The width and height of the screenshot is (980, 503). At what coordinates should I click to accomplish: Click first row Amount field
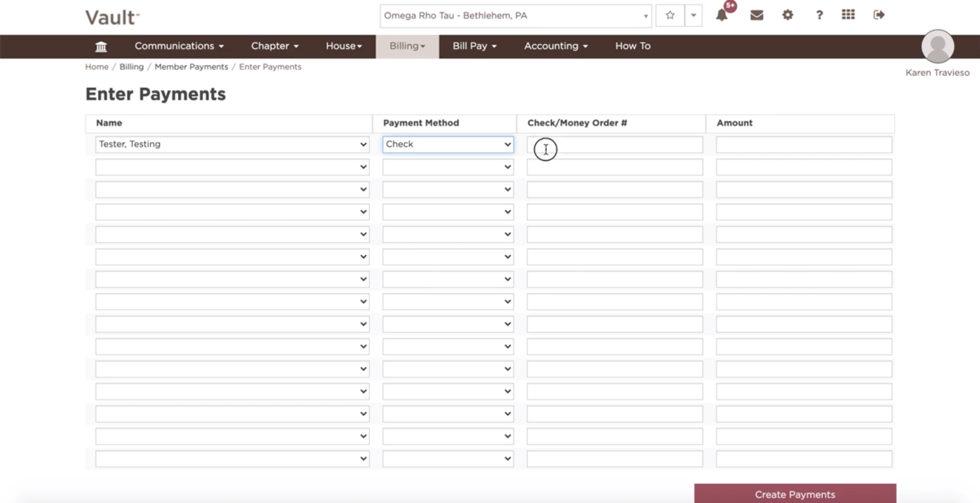click(x=803, y=145)
